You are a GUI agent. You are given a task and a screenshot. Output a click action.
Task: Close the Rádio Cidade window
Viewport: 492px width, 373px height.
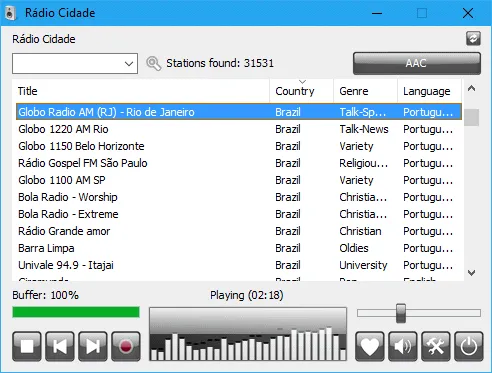tap(468, 13)
